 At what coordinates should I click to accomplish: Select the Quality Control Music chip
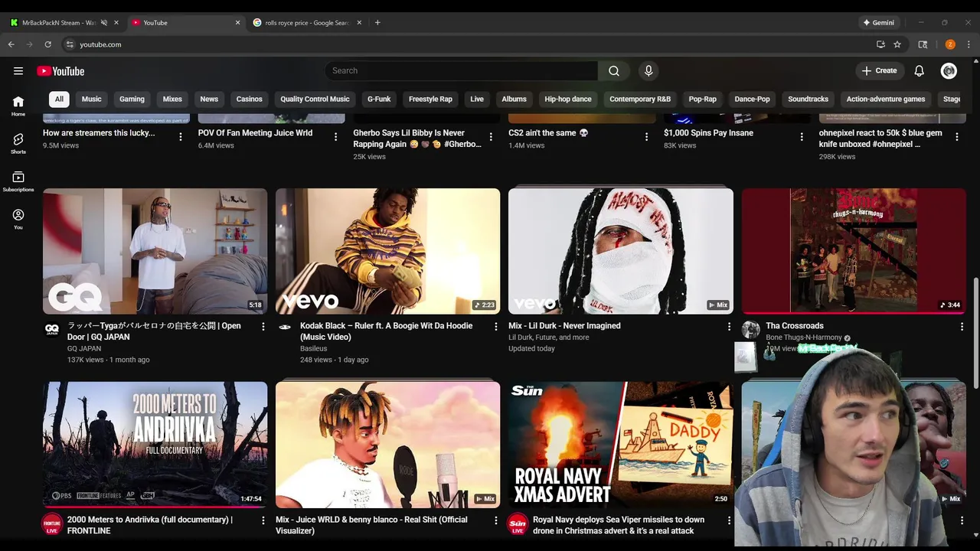point(315,99)
